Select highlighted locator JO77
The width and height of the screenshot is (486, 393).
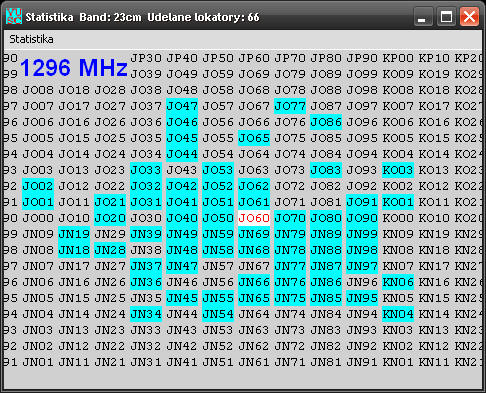click(x=290, y=106)
